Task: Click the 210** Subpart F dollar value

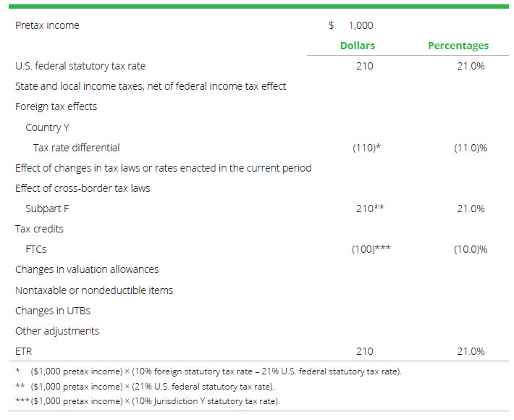Action: (369, 209)
